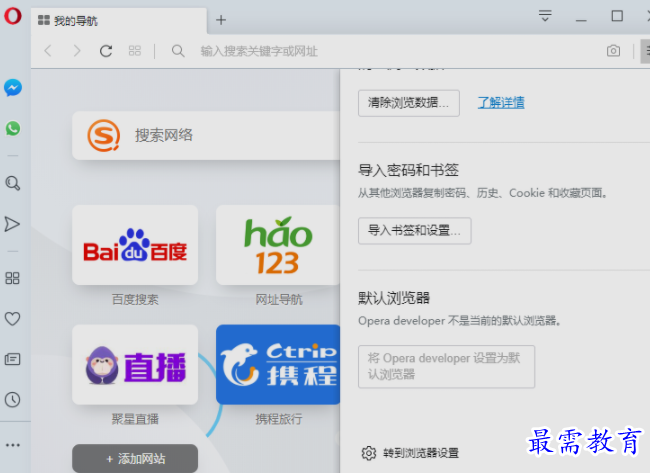Go back with the back arrow

[48, 51]
